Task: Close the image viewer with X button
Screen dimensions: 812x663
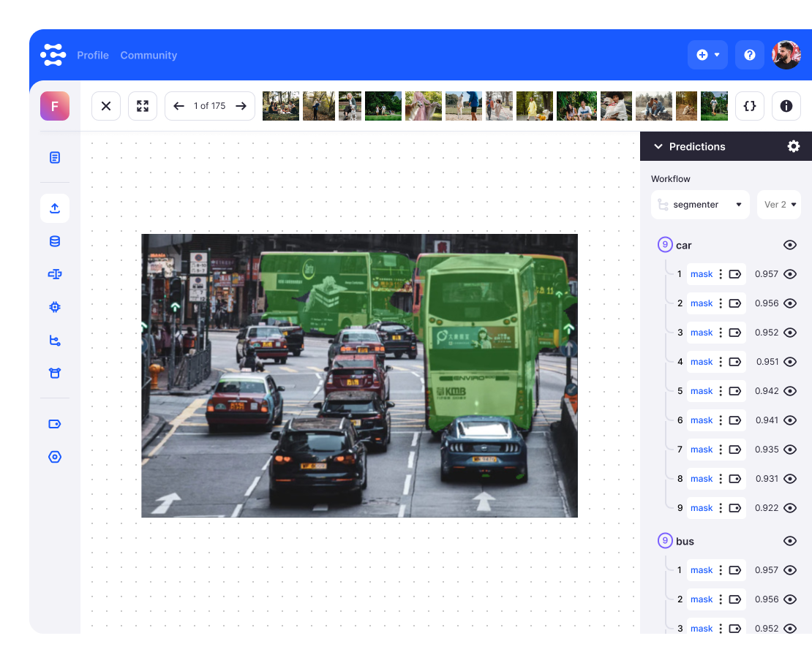Action: pyautogui.click(x=106, y=106)
